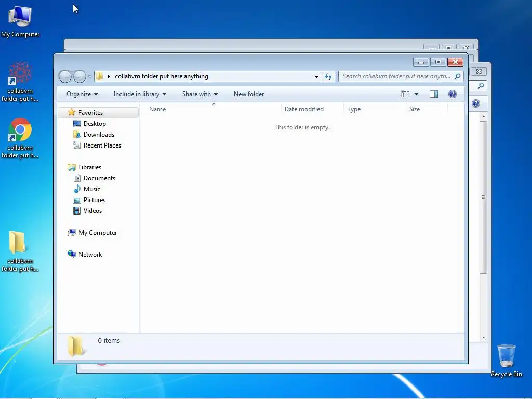Close the topmost background Explorer window
The height and width of the screenshot is (399, 532).
click(465, 48)
